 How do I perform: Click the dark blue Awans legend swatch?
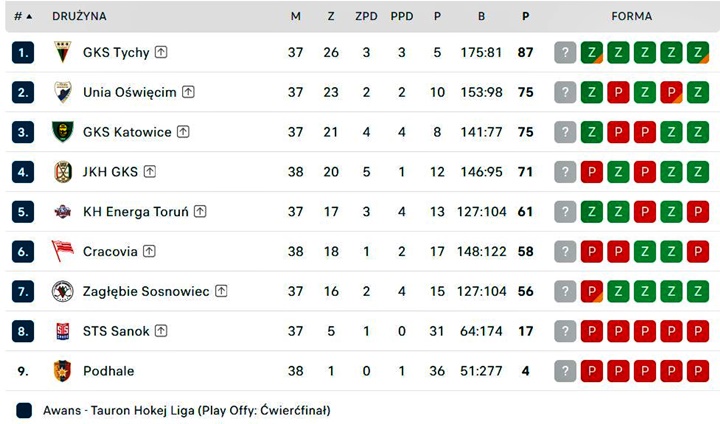(24, 410)
